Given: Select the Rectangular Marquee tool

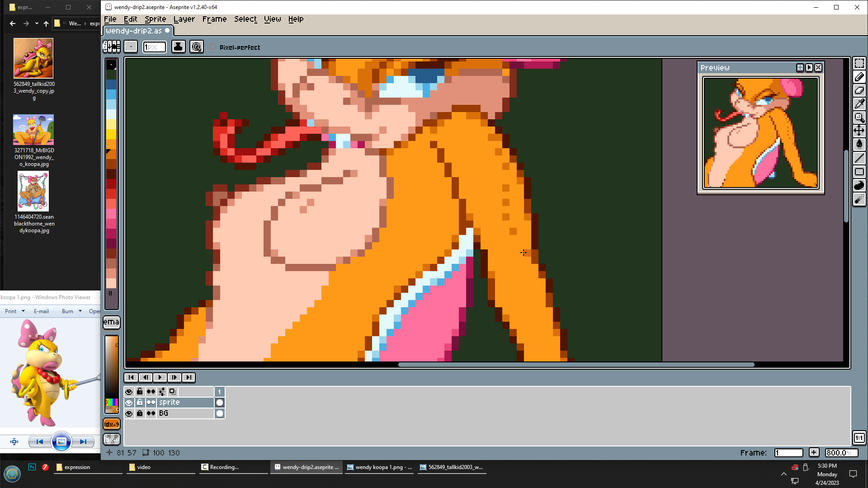Looking at the screenshot, I should 859,63.
